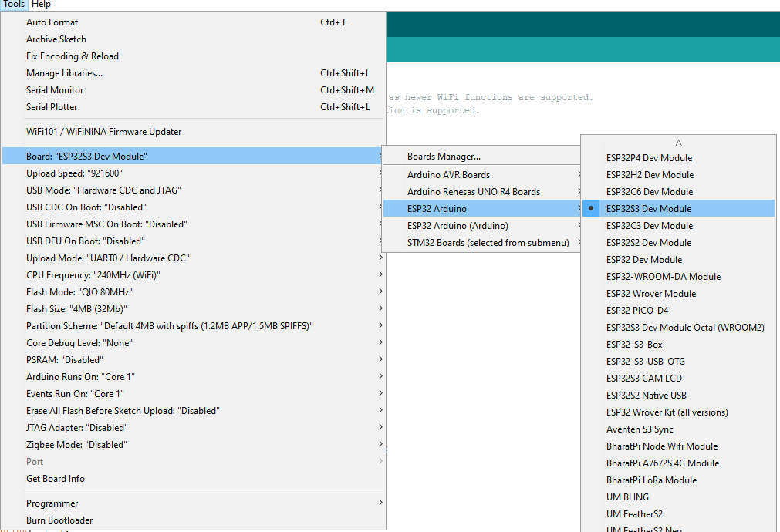The height and width of the screenshot is (532, 780).
Task: Open the Arduino AVR Boards submenu
Action: point(448,175)
